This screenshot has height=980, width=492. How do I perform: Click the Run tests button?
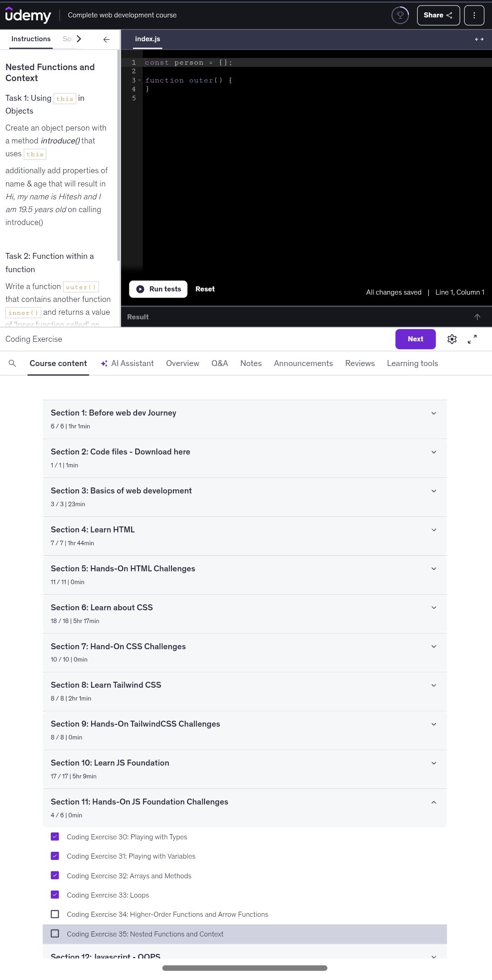(x=158, y=289)
